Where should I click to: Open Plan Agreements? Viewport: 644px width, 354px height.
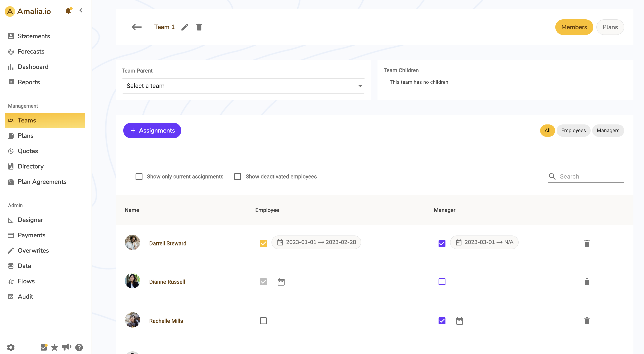point(45,181)
